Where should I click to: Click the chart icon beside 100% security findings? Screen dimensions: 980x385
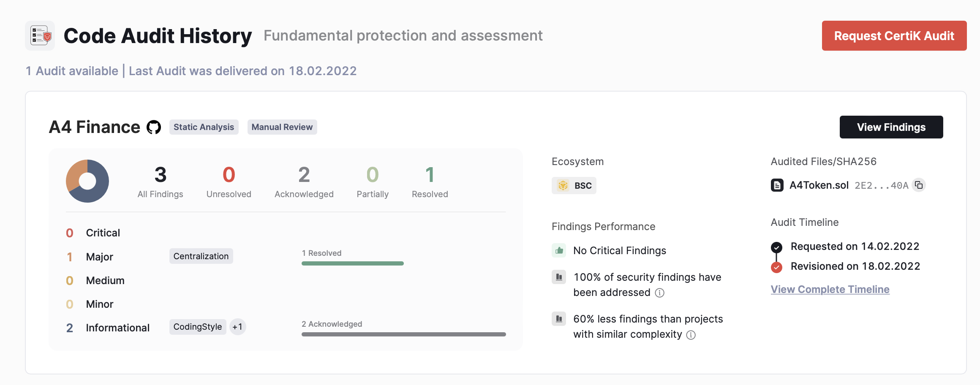[559, 277]
